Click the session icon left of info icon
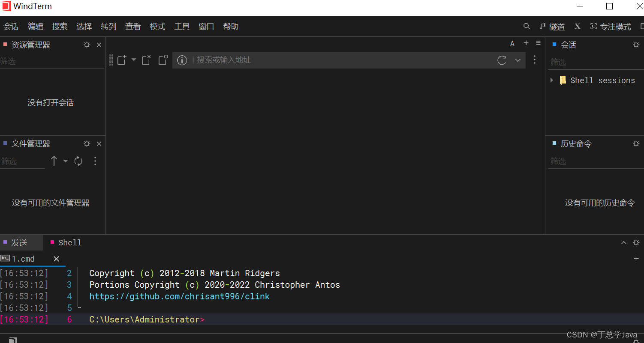Screen dimensions: 644x343 163,60
